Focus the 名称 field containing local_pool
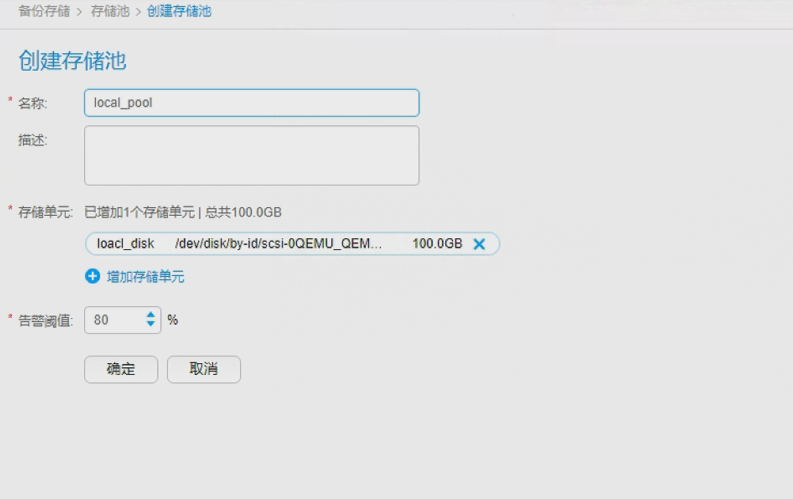The width and height of the screenshot is (793, 499). [251, 103]
